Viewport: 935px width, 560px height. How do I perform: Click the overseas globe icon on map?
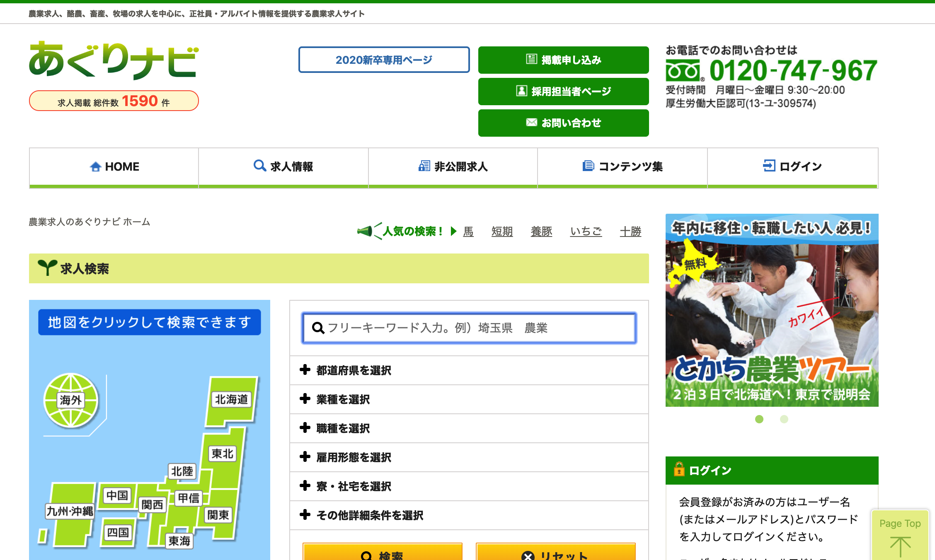coord(71,400)
